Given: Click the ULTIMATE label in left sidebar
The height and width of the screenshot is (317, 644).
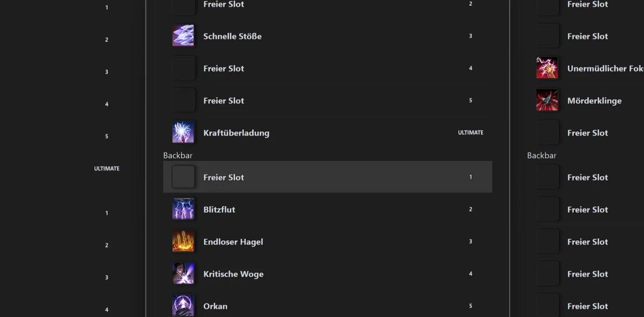Looking at the screenshot, I should point(107,168).
